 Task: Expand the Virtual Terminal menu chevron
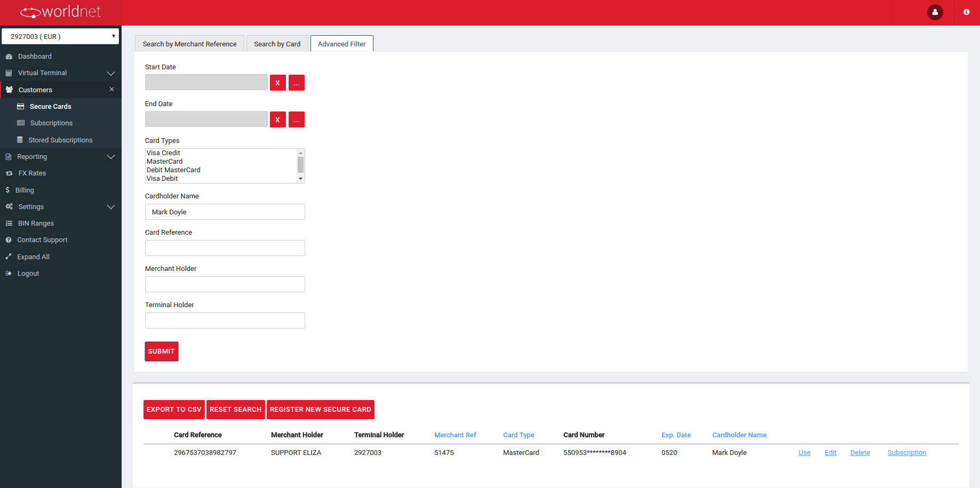coord(111,73)
